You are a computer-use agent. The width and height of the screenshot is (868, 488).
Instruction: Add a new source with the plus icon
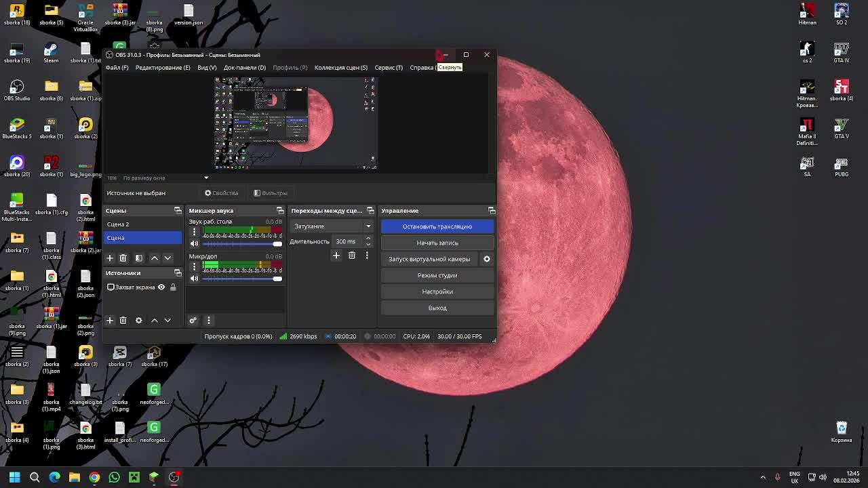point(110,321)
